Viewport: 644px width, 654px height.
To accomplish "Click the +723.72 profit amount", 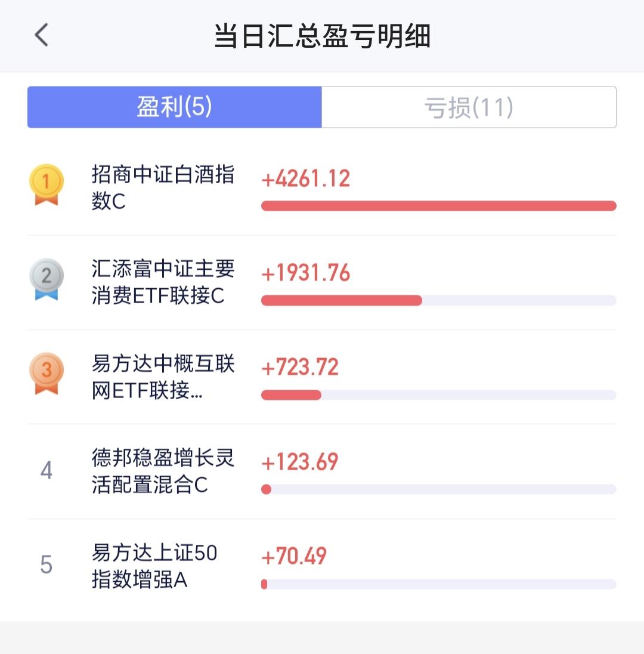I will [x=300, y=368].
